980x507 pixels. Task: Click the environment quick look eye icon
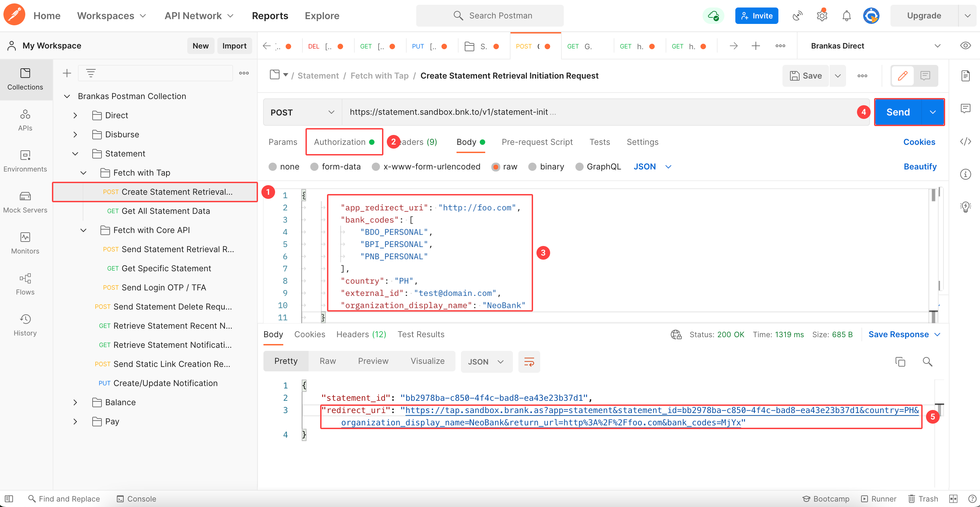click(965, 46)
